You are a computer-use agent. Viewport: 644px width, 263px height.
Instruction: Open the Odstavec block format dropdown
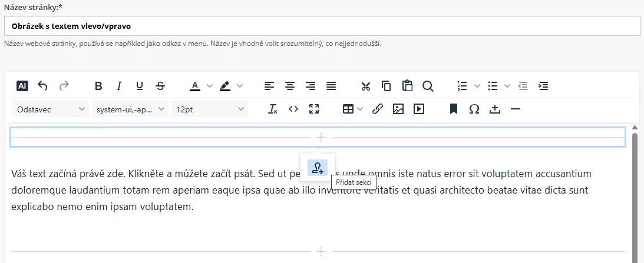50,109
